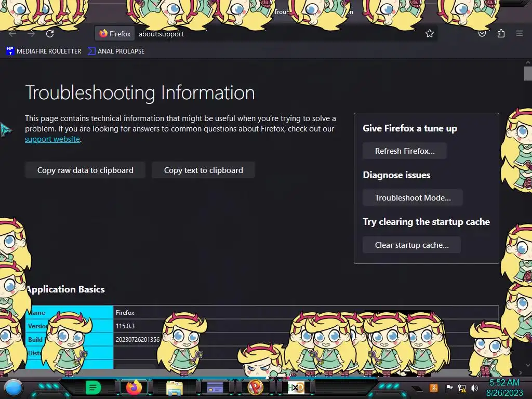Open the Action Center flag tray icon

point(449,388)
